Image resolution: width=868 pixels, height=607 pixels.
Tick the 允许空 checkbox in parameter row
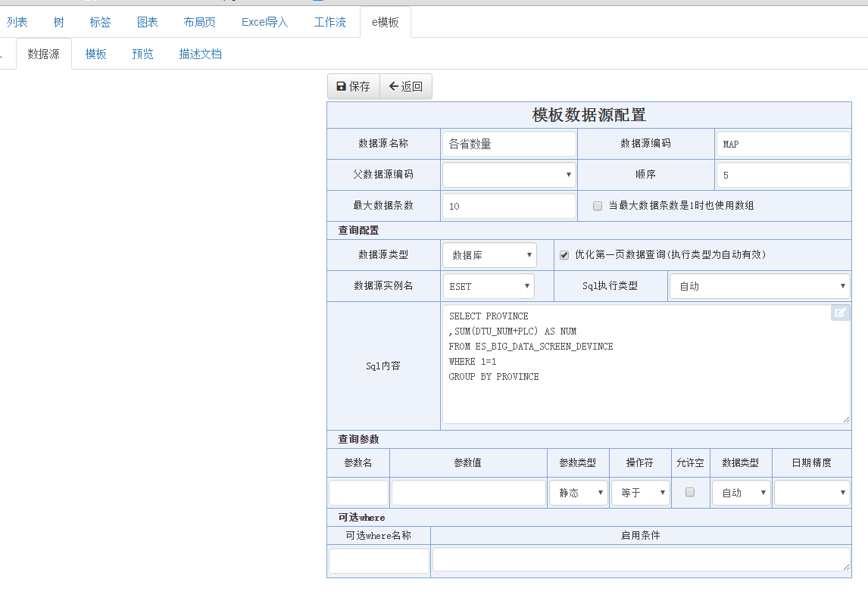[690, 492]
